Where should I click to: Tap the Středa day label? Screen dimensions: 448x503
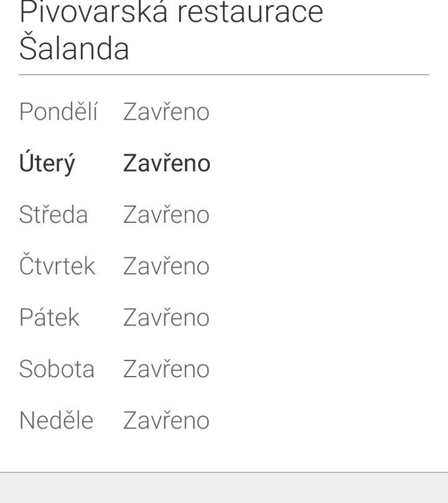tap(54, 215)
